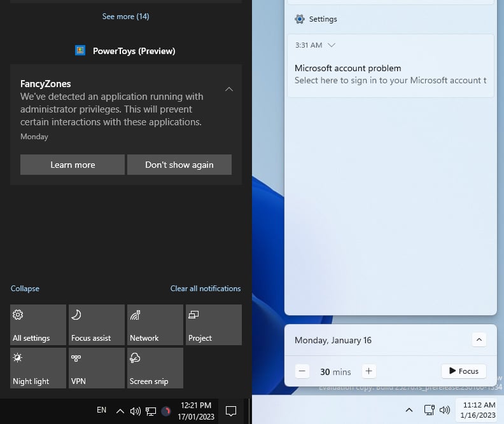Increase focus minutes with plus button
The height and width of the screenshot is (424, 504).
368,371
